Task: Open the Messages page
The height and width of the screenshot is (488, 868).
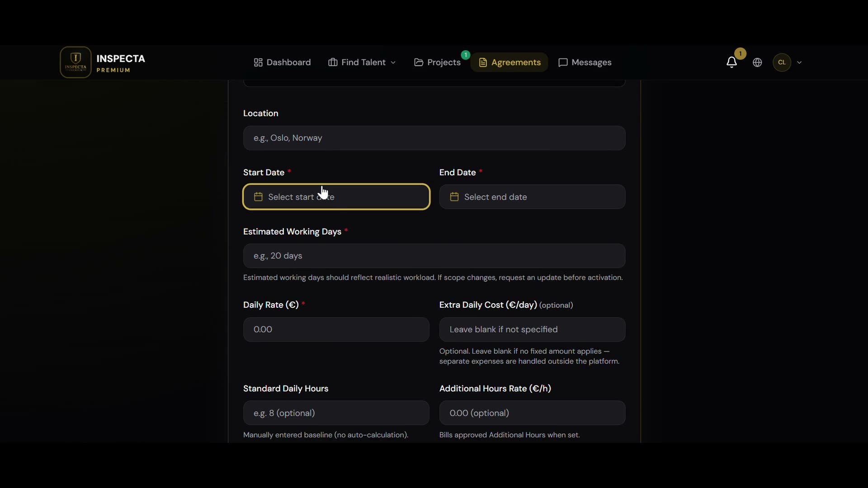Action: click(x=585, y=62)
